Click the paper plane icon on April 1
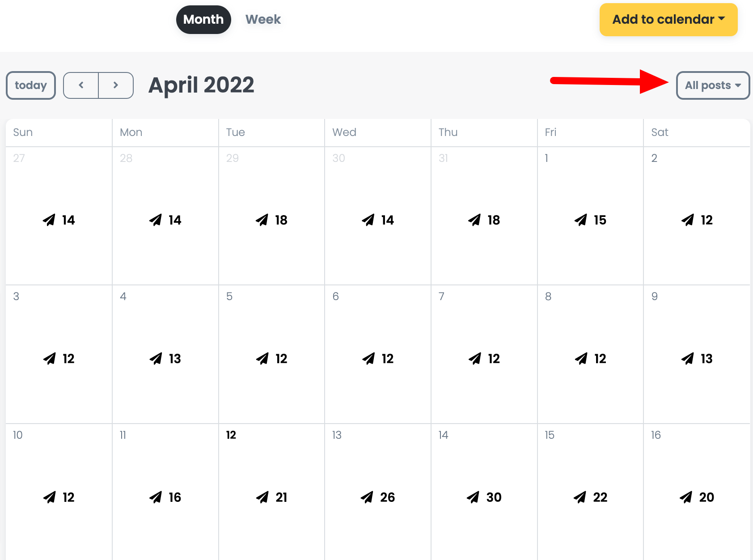Screen dimensions: 753x560 click(x=580, y=220)
